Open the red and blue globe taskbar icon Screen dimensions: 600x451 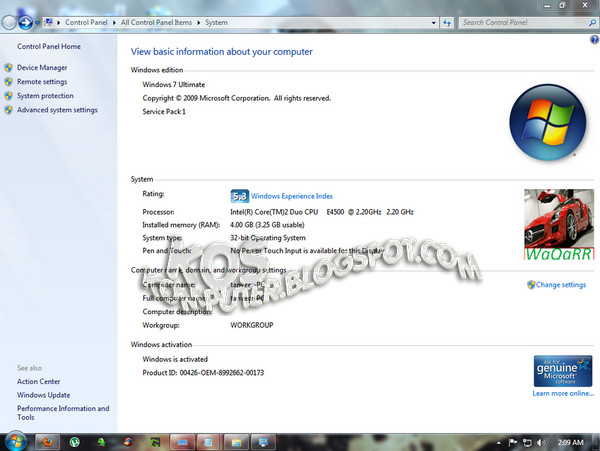point(129,443)
